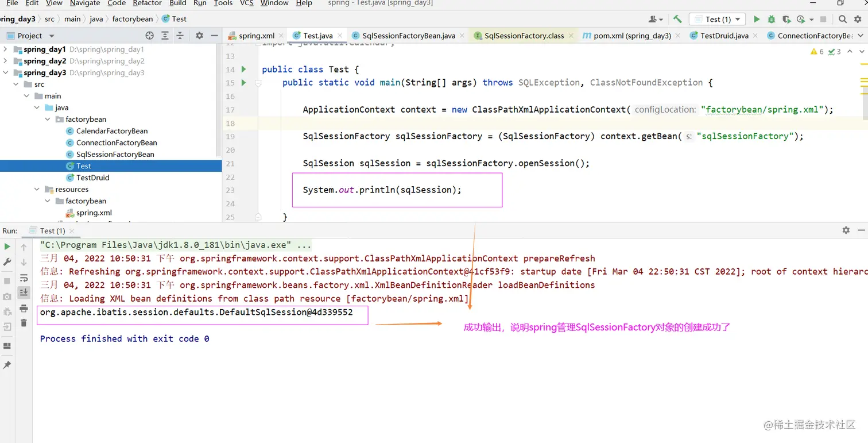Close the Test.java editor tab

coord(339,36)
